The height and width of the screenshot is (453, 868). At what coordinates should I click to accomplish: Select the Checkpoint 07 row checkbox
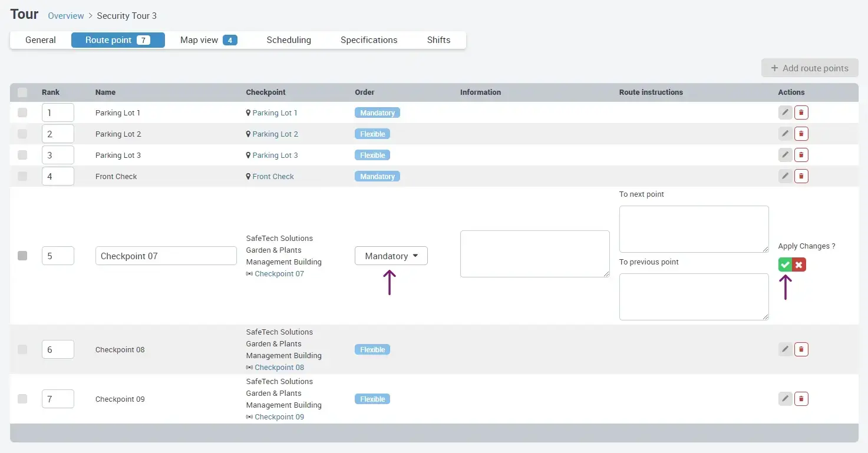(x=22, y=256)
